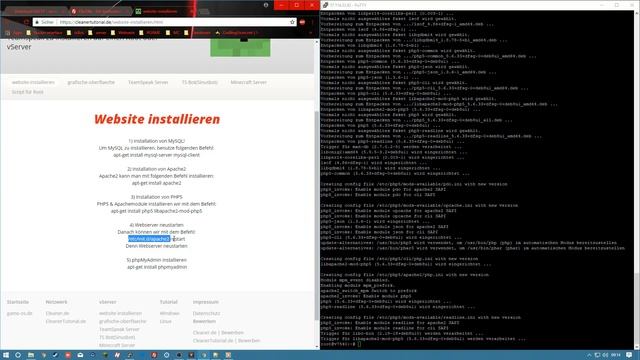This screenshot has width=640, height=360.
Task: Open footer 'grafische oberflaeche' link
Action: pos(122,322)
